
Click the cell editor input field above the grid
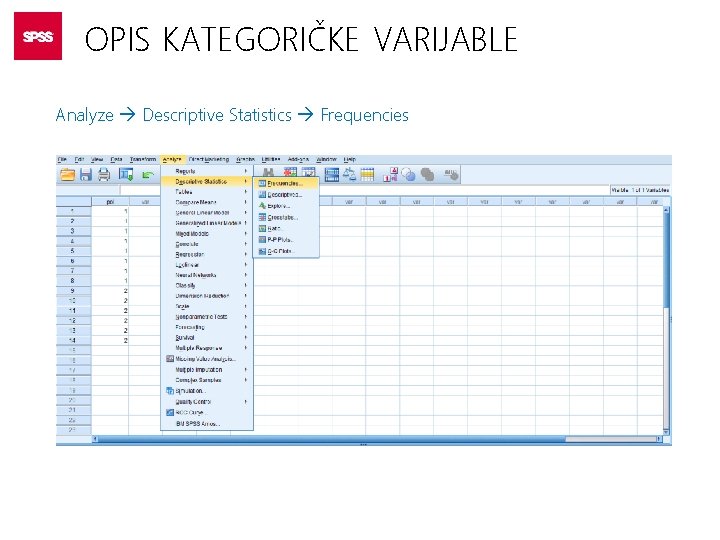click(364, 190)
